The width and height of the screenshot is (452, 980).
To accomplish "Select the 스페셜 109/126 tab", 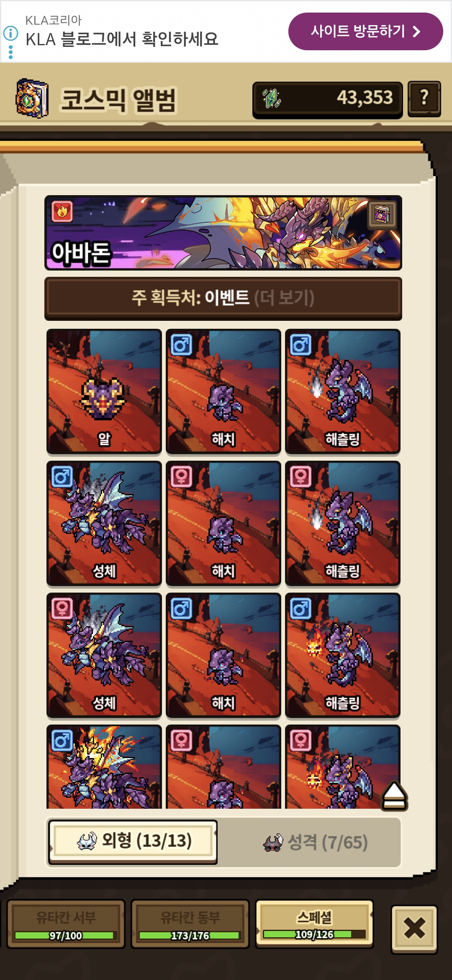I will click(314, 923).
